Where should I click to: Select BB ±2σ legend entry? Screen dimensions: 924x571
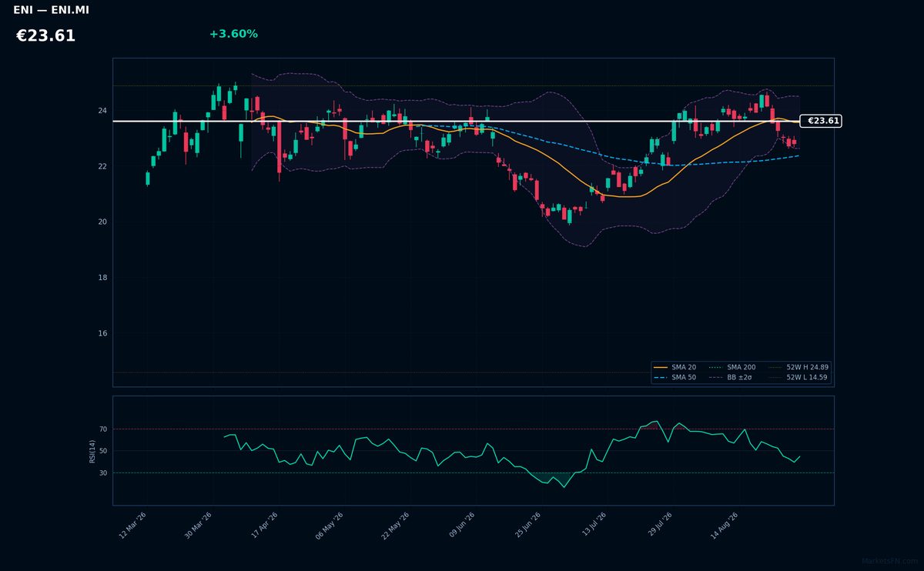730,378
